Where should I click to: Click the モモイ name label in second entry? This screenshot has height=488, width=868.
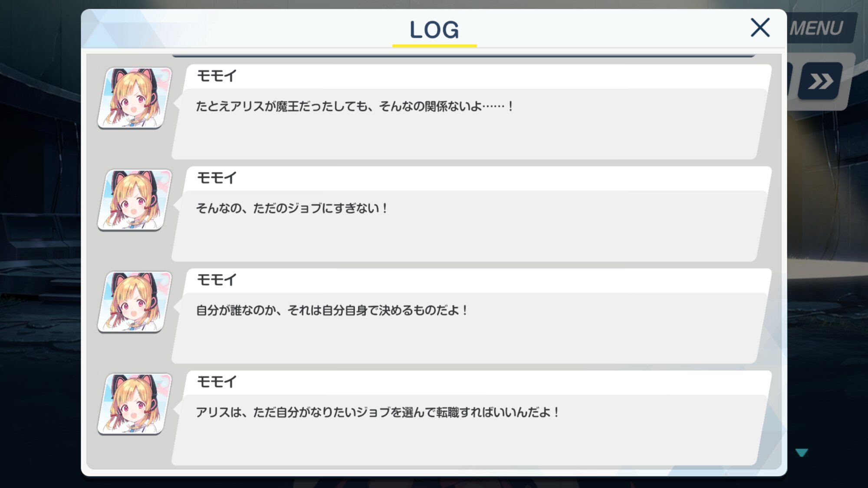pos(217,178)
